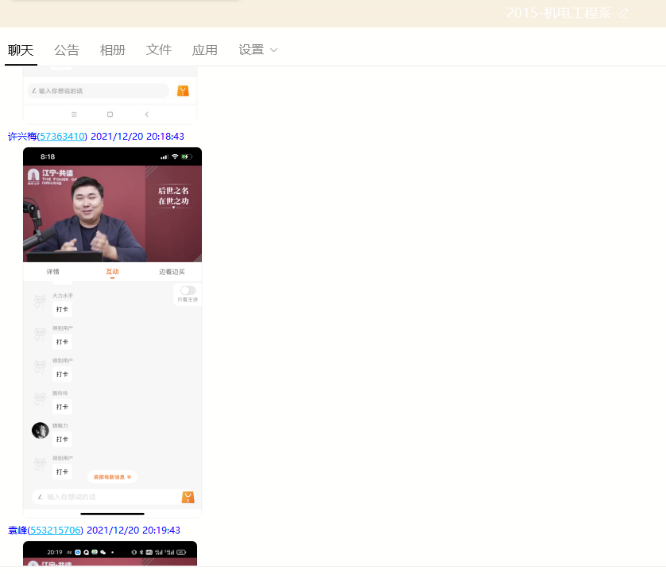Click first 打卡 message from 大力水手
Viewport: 666px width, 574px height.
pos(62,309)
